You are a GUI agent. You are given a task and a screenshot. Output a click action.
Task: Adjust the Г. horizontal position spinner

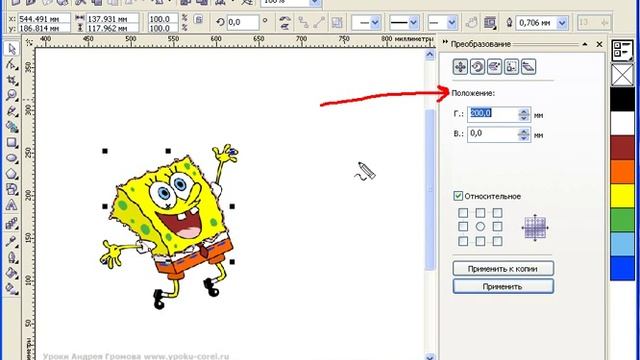[524, 114]
